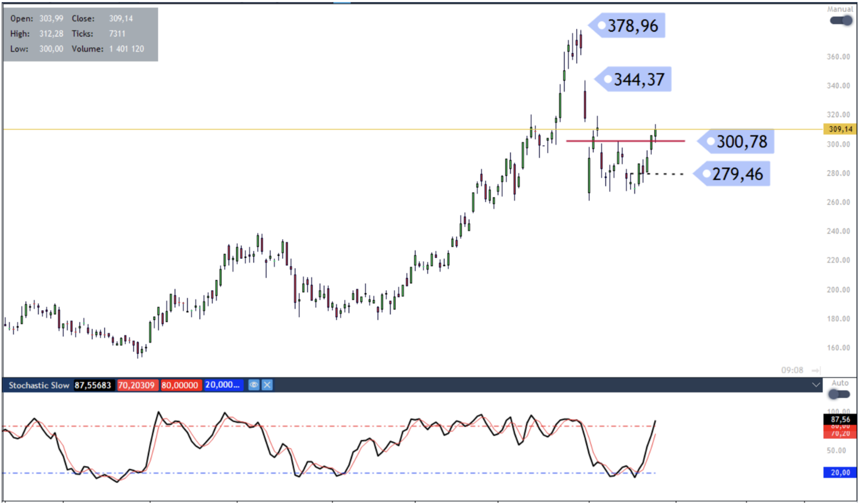
Task: Select the 300,78 price label tag
Action: tap(741, 142)
